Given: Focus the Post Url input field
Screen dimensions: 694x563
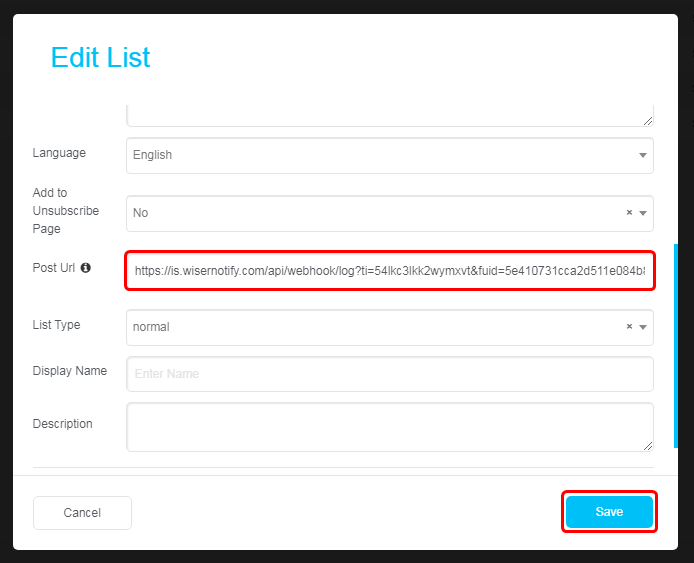Looking at the screenshot, I should [389, 271].
